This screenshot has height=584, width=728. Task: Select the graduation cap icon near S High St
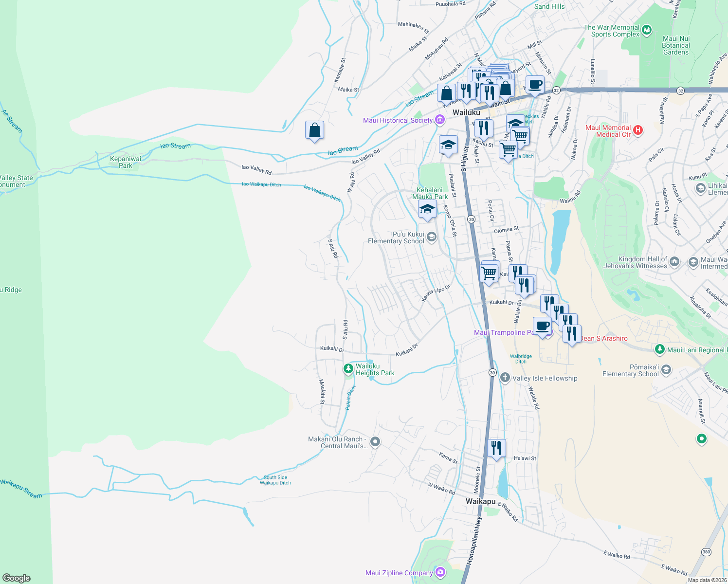coord(448,145)
